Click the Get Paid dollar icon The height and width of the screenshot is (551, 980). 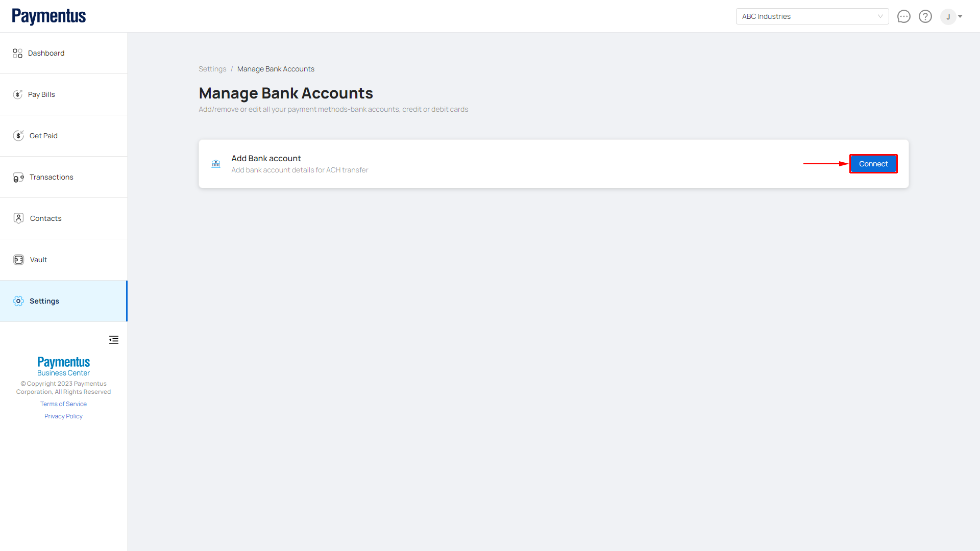coord(18,136)
